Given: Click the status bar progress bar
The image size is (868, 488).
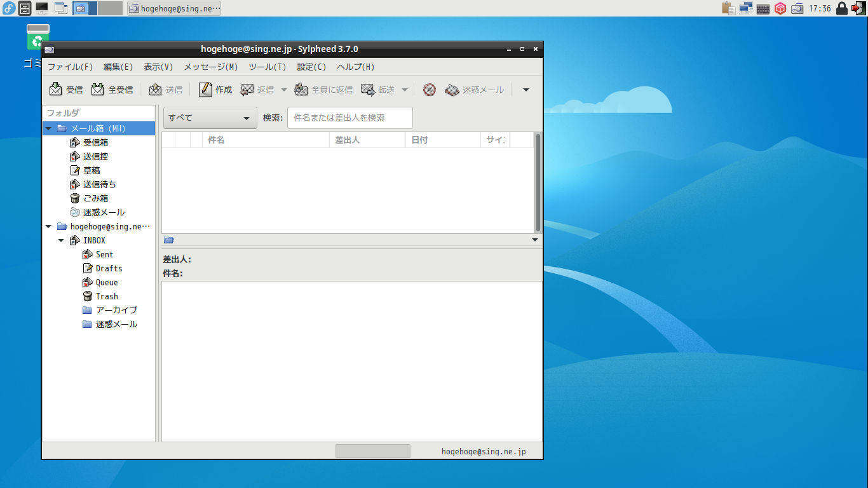Looking at the screenshot, I should (x=373, y=451).
